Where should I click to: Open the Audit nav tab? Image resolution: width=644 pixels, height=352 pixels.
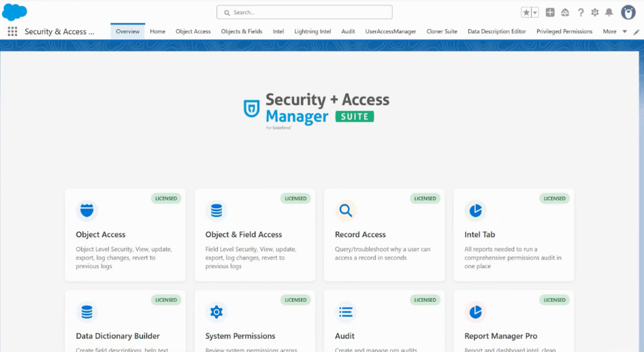[x=348, y=31]
